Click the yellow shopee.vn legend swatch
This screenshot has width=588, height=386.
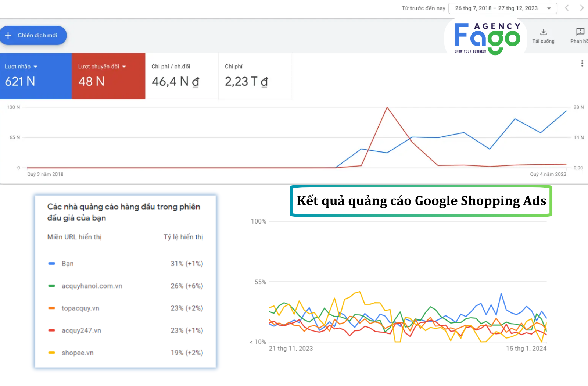point(52,353)
